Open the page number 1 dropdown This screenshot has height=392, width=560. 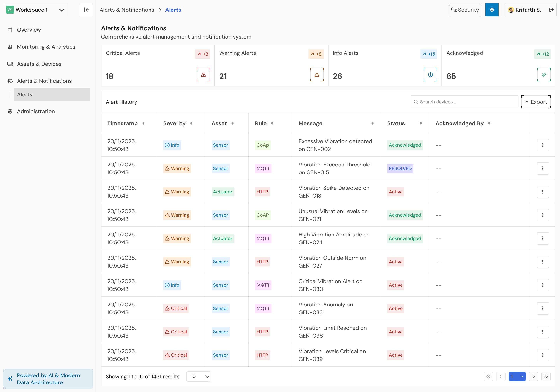tap(517, 376)
